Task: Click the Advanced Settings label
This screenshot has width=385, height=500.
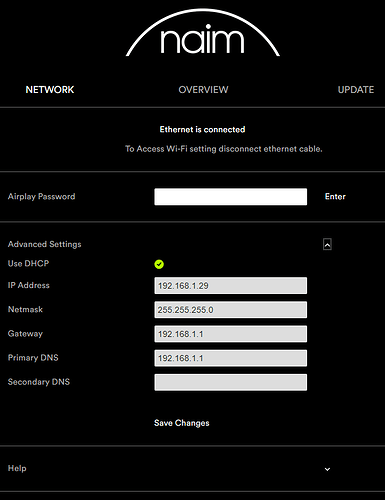Action: [44, 244]
